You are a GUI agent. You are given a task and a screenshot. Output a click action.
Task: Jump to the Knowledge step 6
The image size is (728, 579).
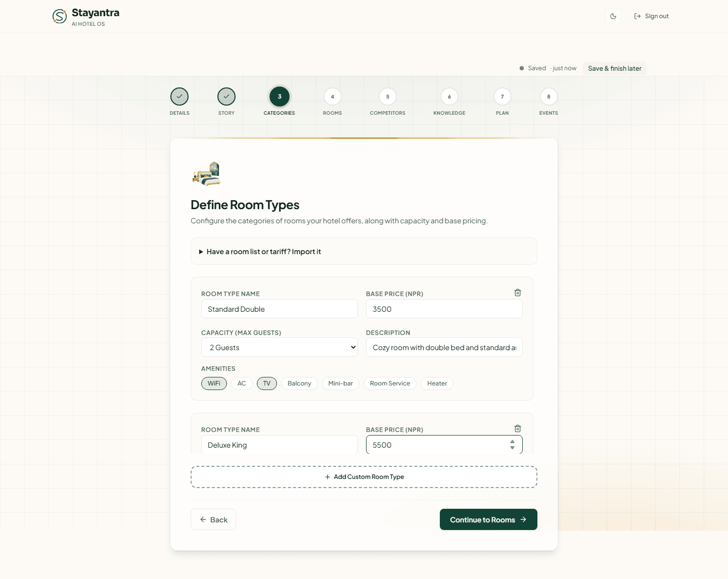pos(449,96)
